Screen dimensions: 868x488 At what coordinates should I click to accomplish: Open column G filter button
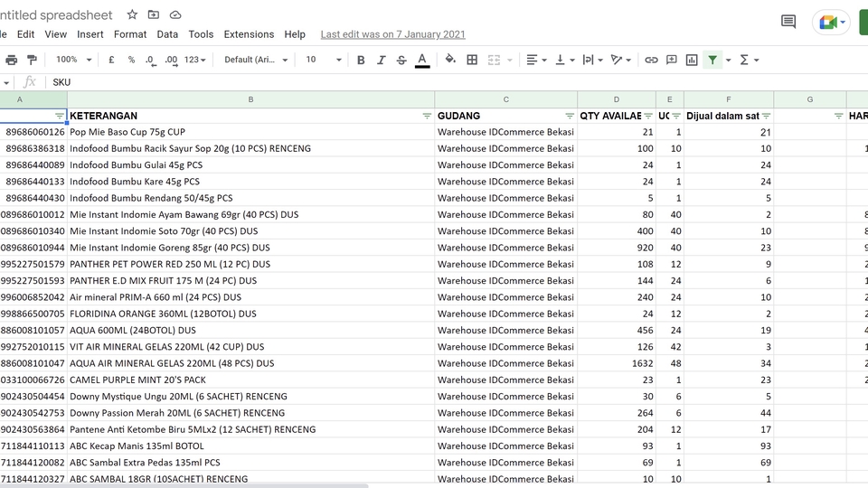tap(839, 116)
